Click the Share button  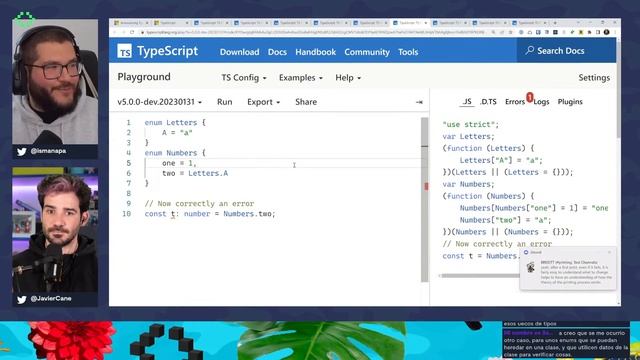[x=306, y=102]
